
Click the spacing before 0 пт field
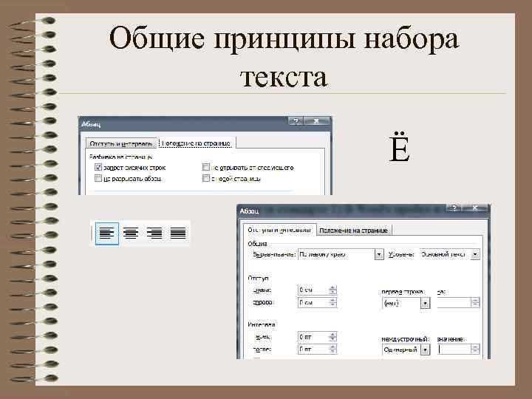(x=313, y=337)
